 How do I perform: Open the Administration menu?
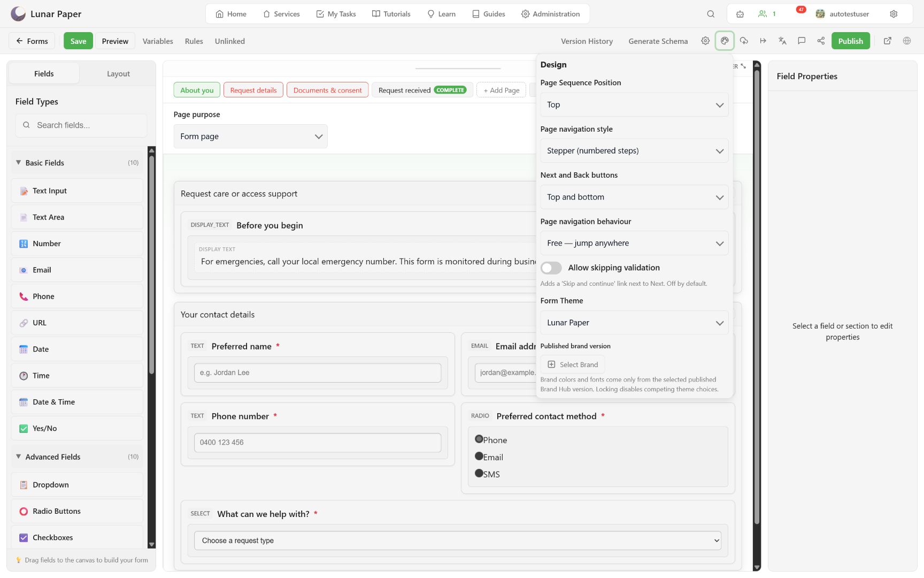point(551,14)
